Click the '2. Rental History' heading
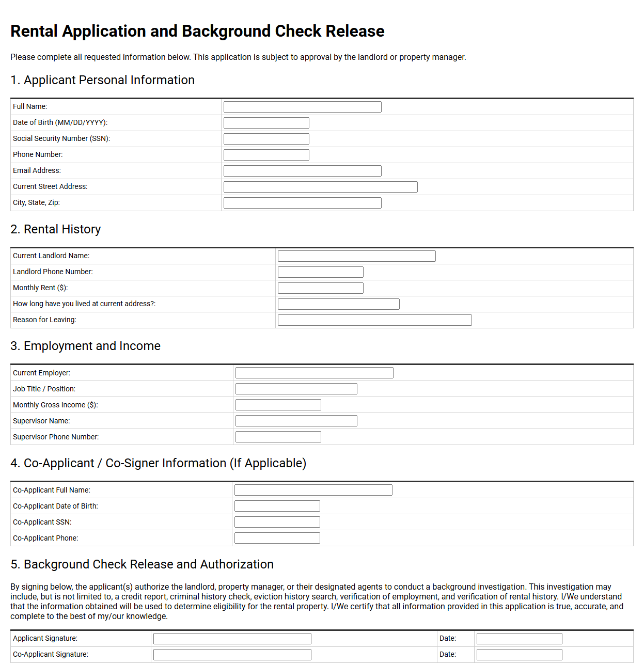Image resolution: width=644 pixels, height=665 pixels. tap(55, 229)
